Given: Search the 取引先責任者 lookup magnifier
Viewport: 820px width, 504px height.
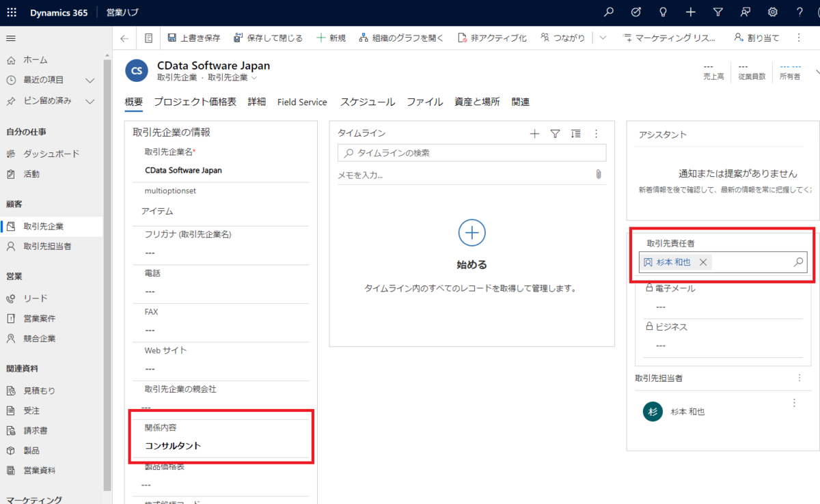Looking at the screenshot, I should pyautogui.click(x=798, y=262).
